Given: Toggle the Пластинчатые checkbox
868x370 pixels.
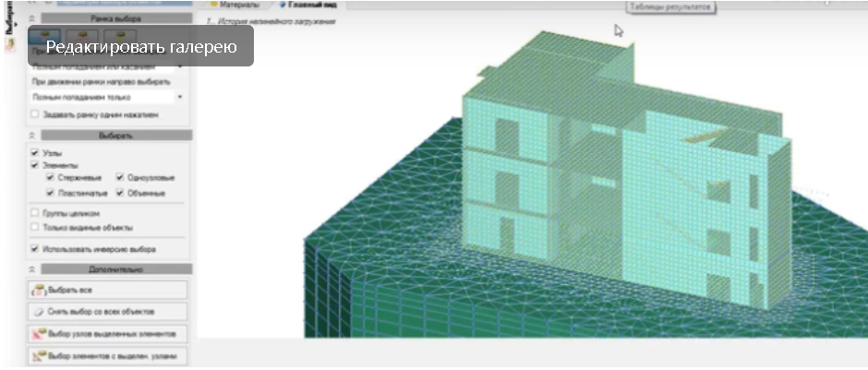Looking at the screenshot, I should [x=51, y=193].
